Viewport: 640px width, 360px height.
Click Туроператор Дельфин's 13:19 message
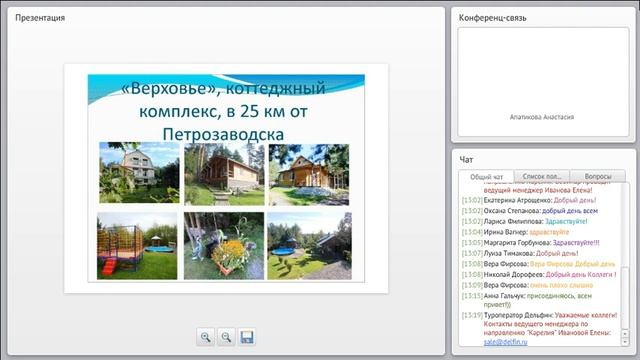coord(540,329)
